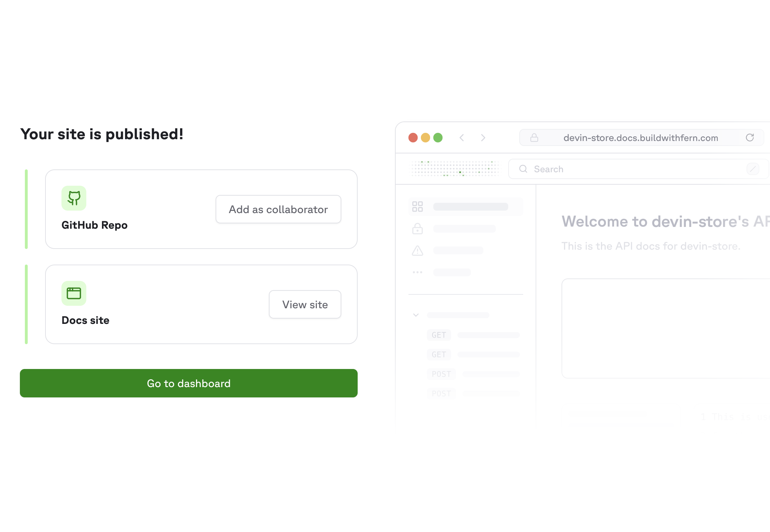Screen dimensions: 770x532
Task: Click the first GET endpoint badge
Action: (439, 335)
